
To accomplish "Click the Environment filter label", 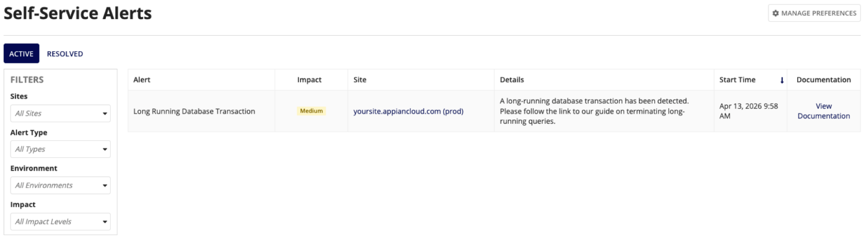I will click(34, 168).
